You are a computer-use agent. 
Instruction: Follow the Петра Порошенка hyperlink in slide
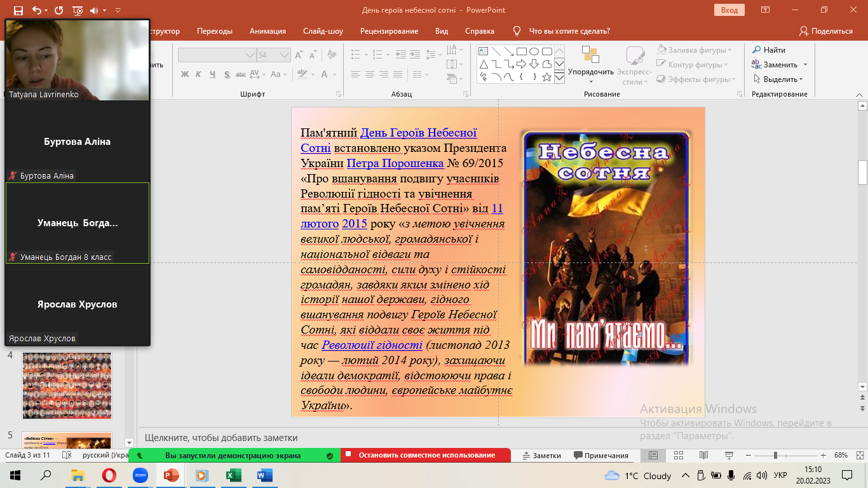[395, 163]
